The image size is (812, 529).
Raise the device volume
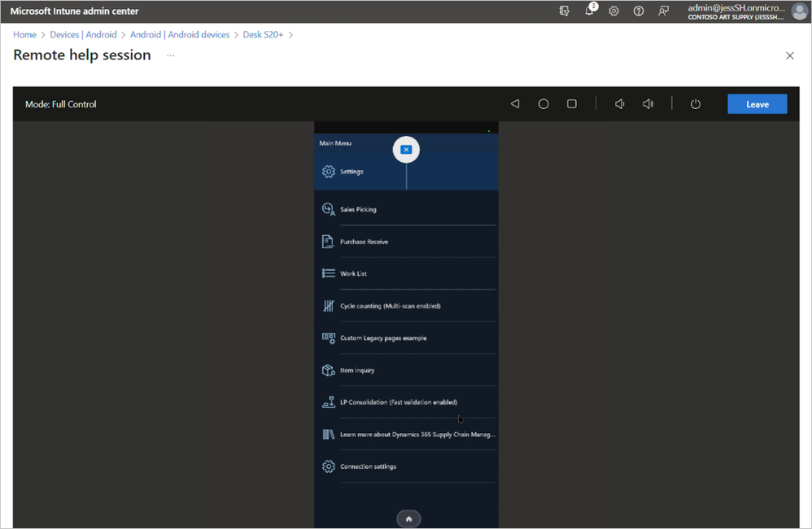[648, 104]
